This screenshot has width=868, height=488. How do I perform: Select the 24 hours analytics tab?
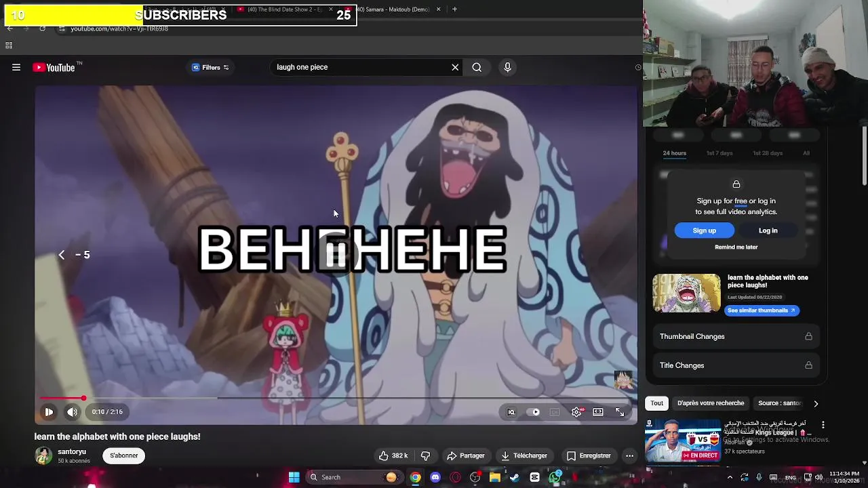click(x=675, y=153)
